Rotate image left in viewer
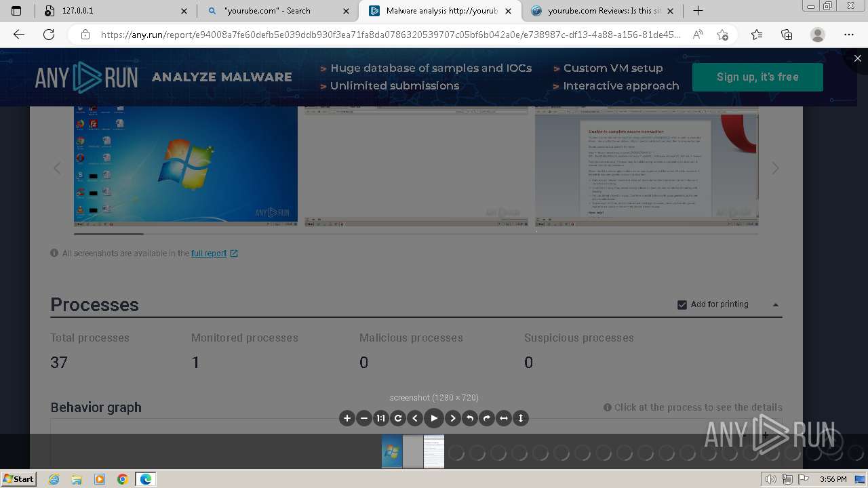 470,418
